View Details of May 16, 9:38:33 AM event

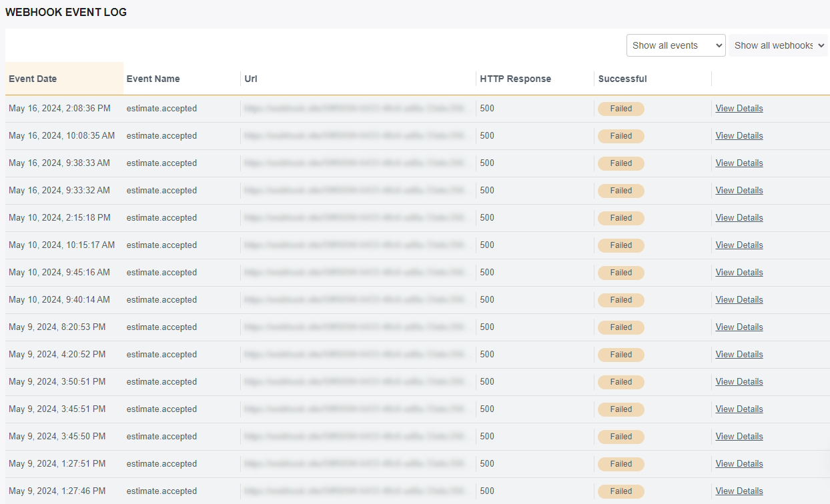pyautogui.click(x=739, y=163)
